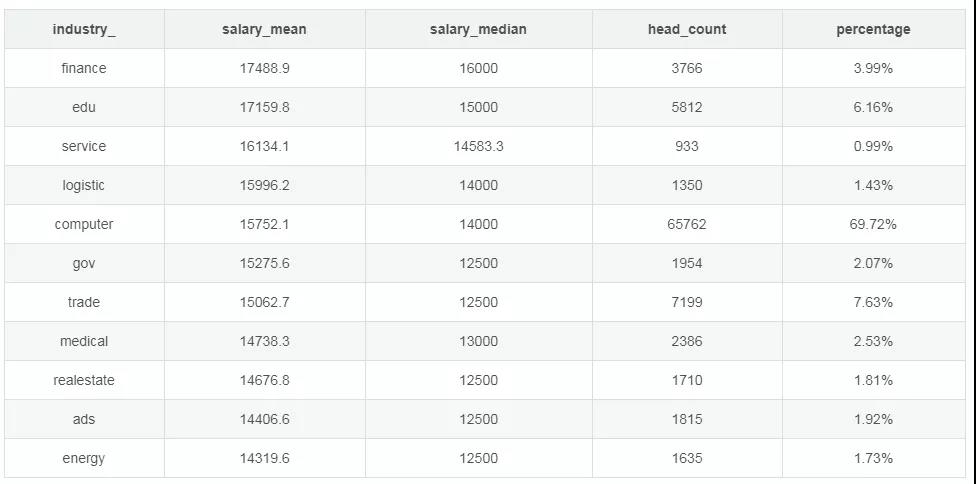Click the percentage column header
The image size is (976, 484).
[873, 29]
